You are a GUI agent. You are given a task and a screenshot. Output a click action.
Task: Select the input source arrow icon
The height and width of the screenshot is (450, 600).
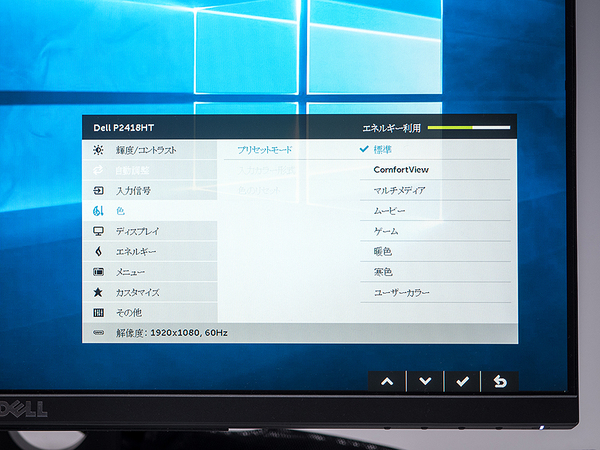[x=98, y=191]
